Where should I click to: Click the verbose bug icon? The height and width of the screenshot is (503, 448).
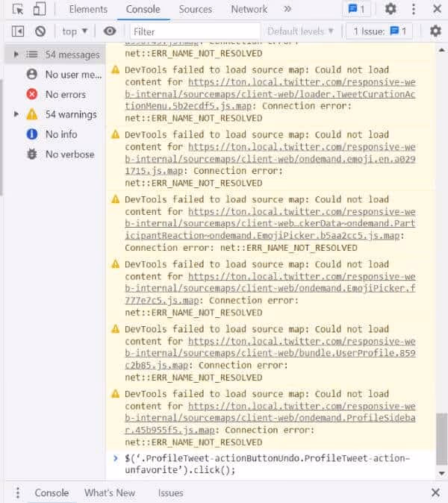[x=32, y=154]
